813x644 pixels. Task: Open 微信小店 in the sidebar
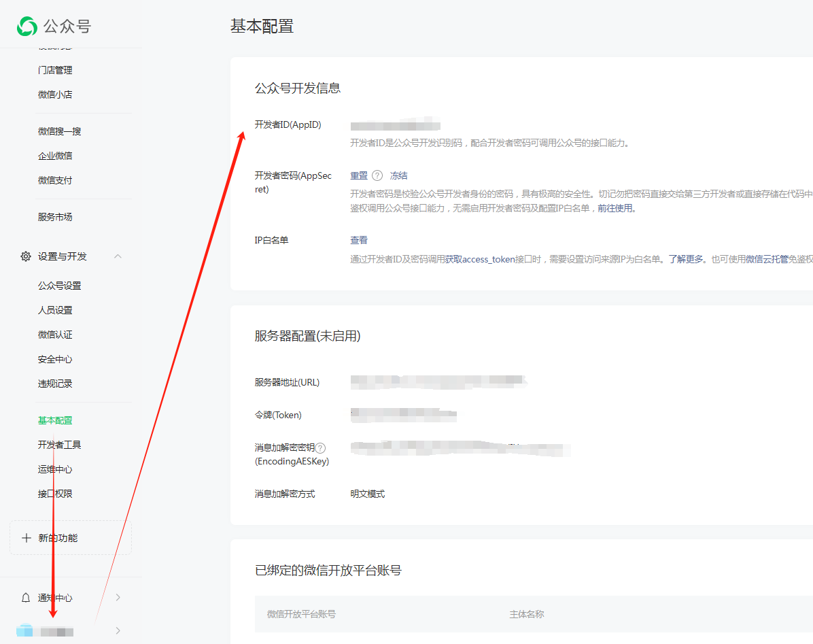tap(55, 95)
